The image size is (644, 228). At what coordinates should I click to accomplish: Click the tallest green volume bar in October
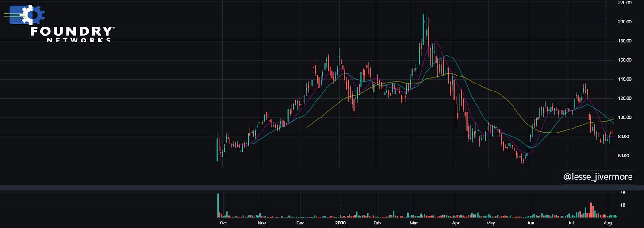(x=218, y=205)
